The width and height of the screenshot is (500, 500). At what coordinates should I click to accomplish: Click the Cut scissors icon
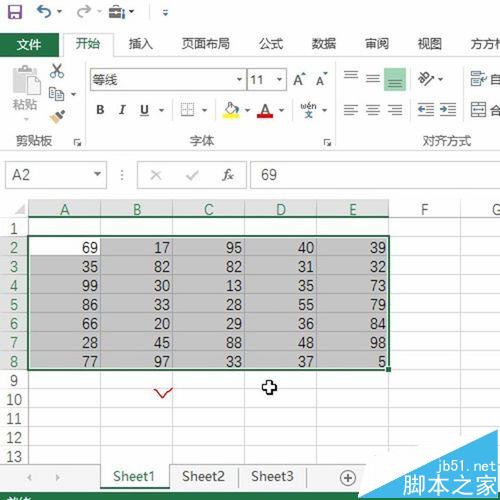(x=57, y=71)
